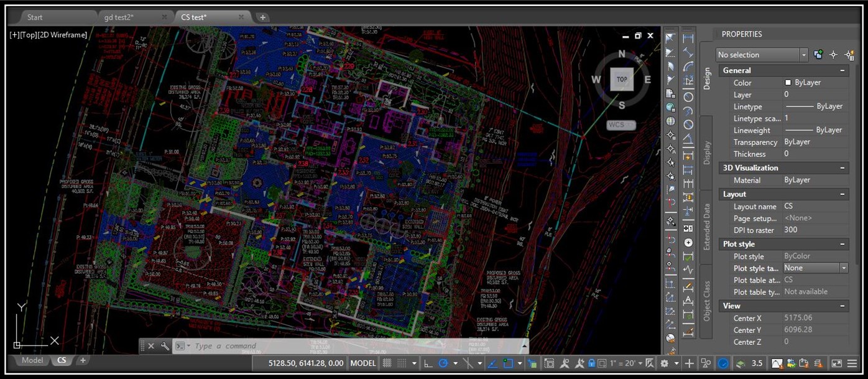Collapse the General properties section
The height and width of the screenshot is (379, 868).
pos(843,70)
